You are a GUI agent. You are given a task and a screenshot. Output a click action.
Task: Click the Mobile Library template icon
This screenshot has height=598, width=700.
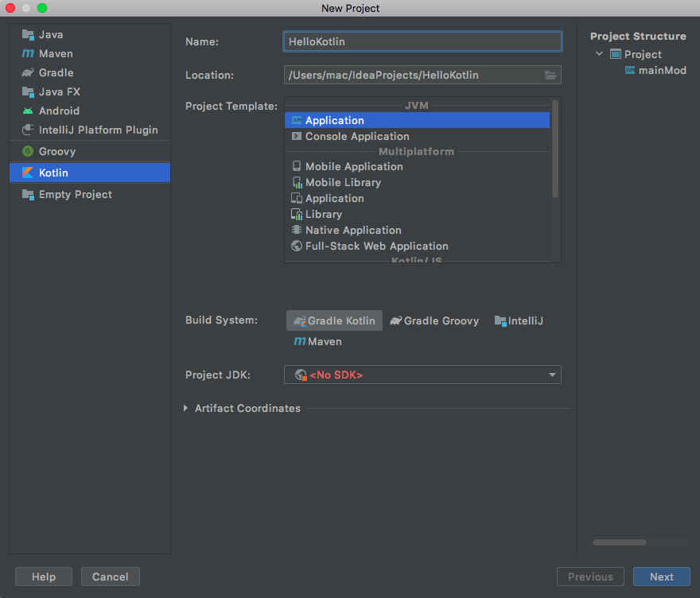tap(297, 182)
